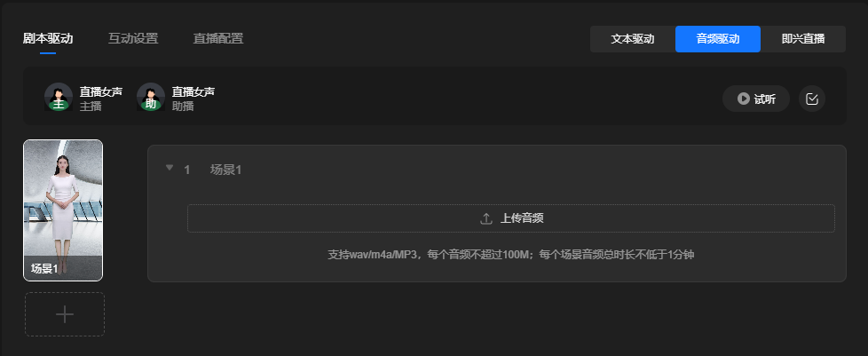
Task: Add a new scene with plus icon
Action: click(x=65, y=314)
